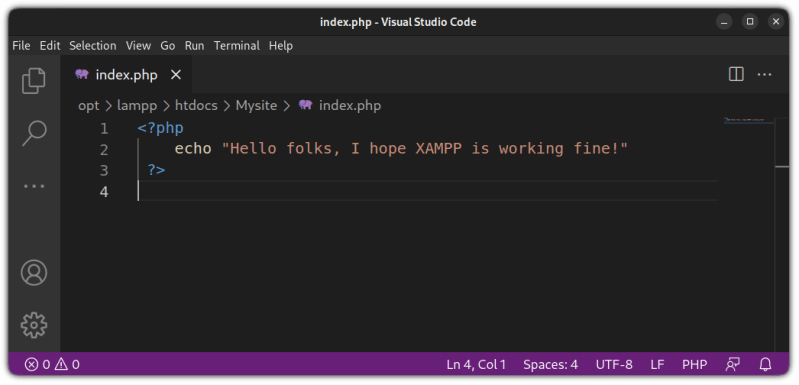
Task: Open More Actions ellipsis for editor
Action: [764, 75]
